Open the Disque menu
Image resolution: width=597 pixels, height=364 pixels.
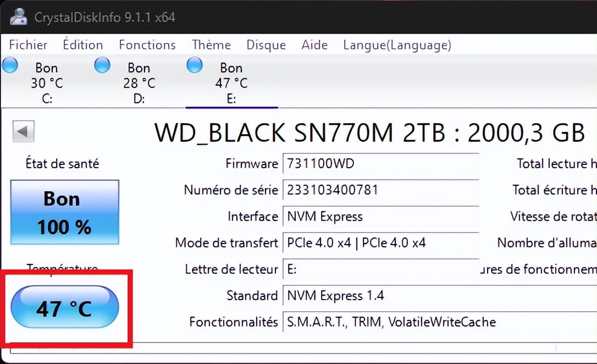[266, 45]
